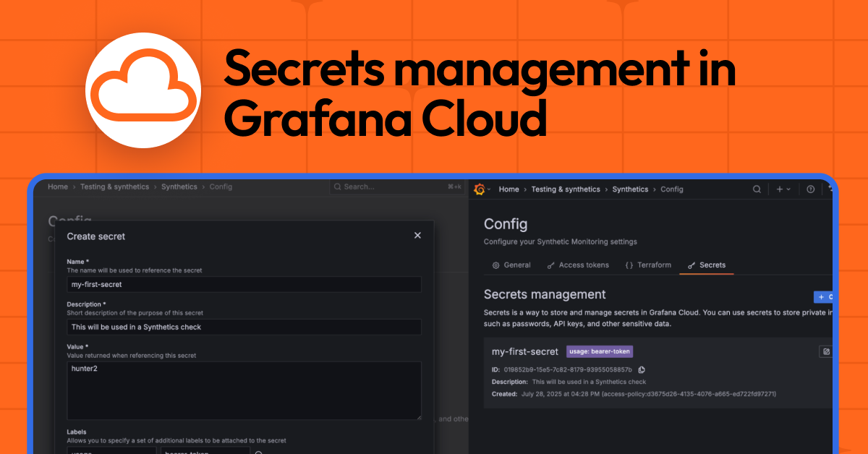
Task: Click the Search box in the left window
Action: tap(396, 186)
